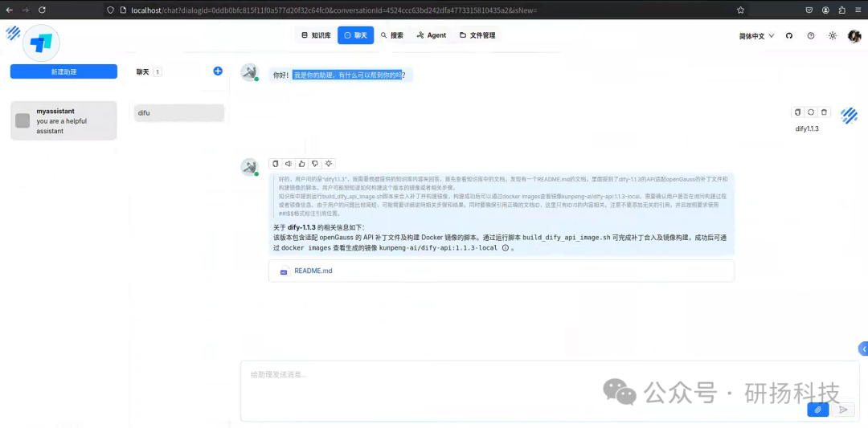Toggle the light/dark theme sun icon
The height and width of the screenshot is (428, 868).
[x=833, y=35]
